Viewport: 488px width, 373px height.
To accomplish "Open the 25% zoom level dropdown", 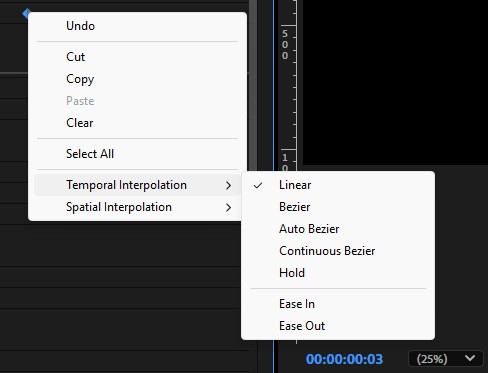I will tap(446, 359).
